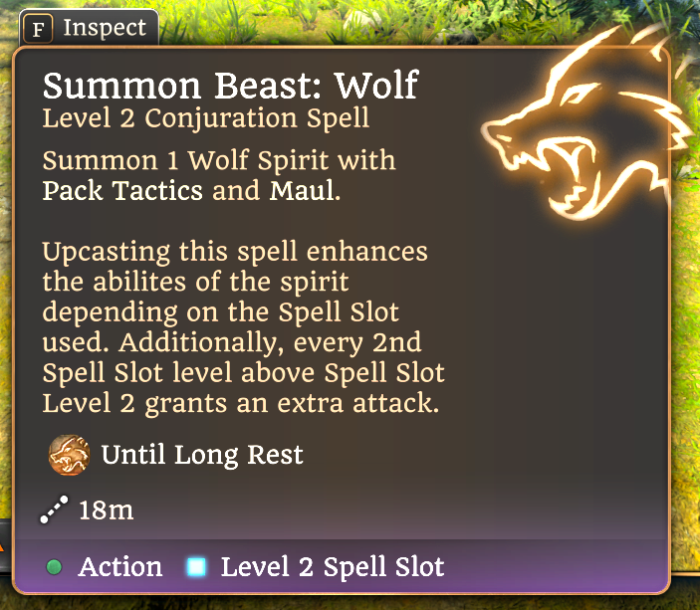Select the Until Long Rest duration text
This screenshot has width=700, height=610.
click(x=202, y=455)
